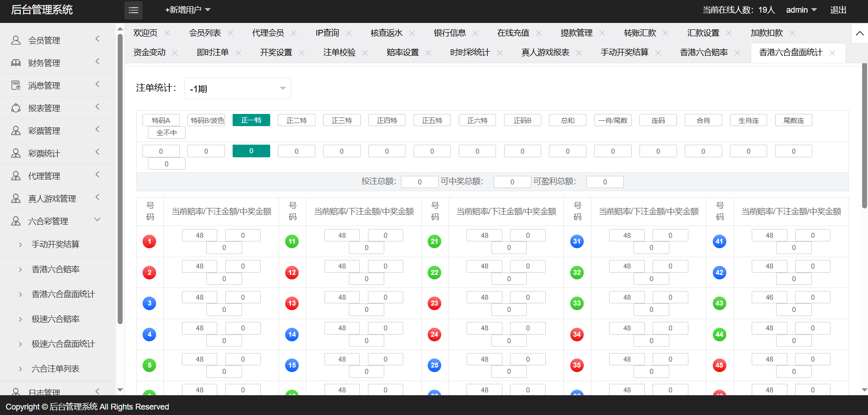Open the 香港六合赔率 tab
The height and width of the screenshot is (415, 868).
(x=703, y=53)
